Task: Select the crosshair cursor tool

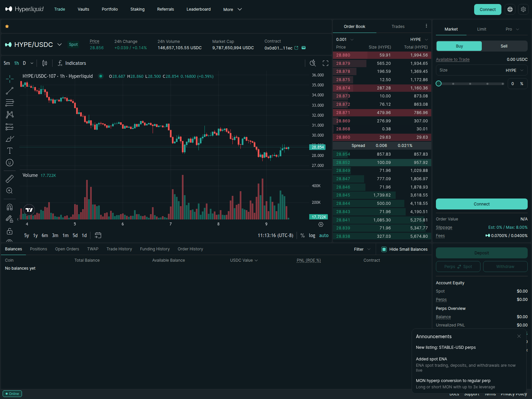Action: click(10, 79)
